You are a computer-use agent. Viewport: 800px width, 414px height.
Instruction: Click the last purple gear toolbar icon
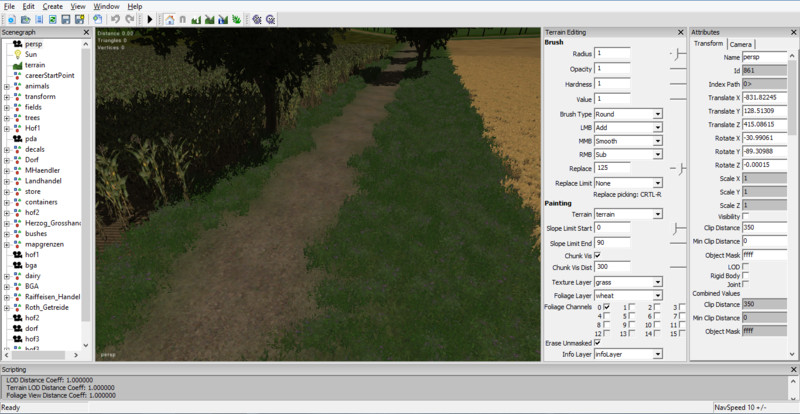[270, 19]
